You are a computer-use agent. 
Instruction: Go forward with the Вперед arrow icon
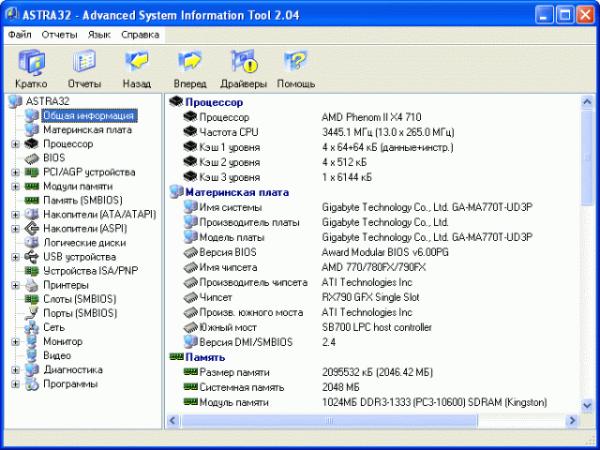[190, 61]
